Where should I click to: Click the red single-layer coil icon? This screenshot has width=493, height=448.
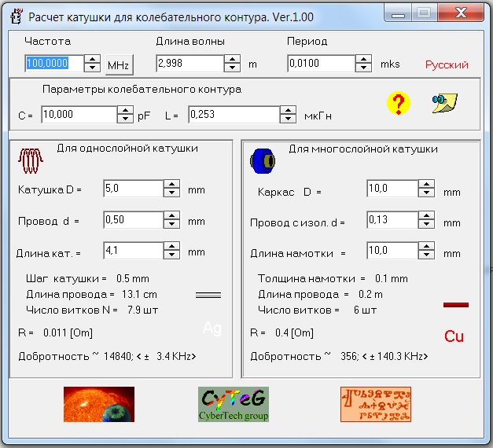31,160
